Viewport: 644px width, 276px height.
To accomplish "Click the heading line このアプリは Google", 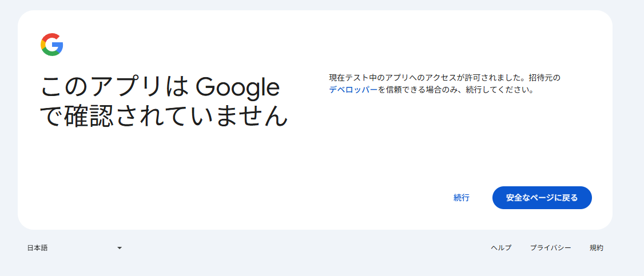I will point(160,88).
